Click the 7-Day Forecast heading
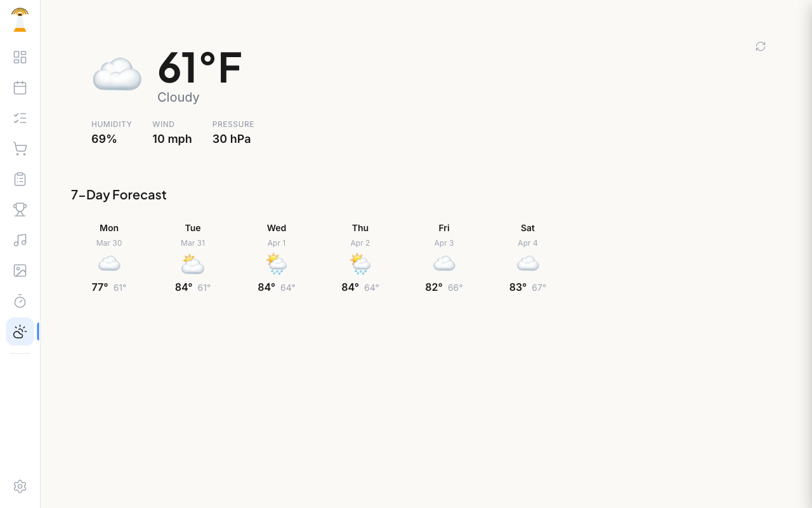The height and width of the screenshot is (508, 812). [x=119, y=195]
